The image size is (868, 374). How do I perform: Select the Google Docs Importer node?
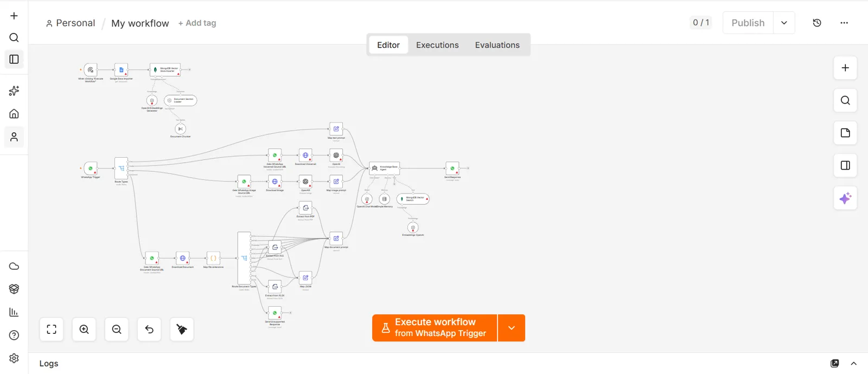pos(121,70)
